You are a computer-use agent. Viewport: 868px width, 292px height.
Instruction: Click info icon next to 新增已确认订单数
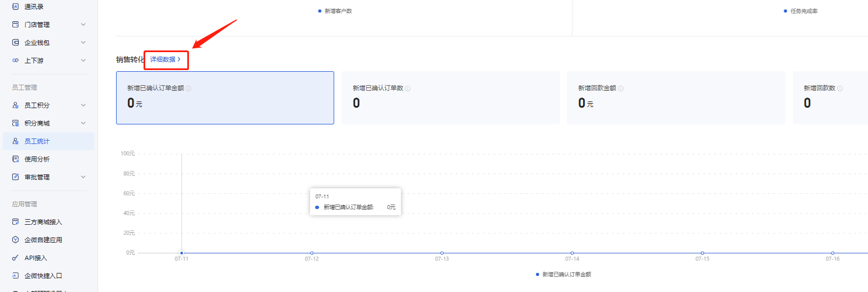tap(407, 89)
